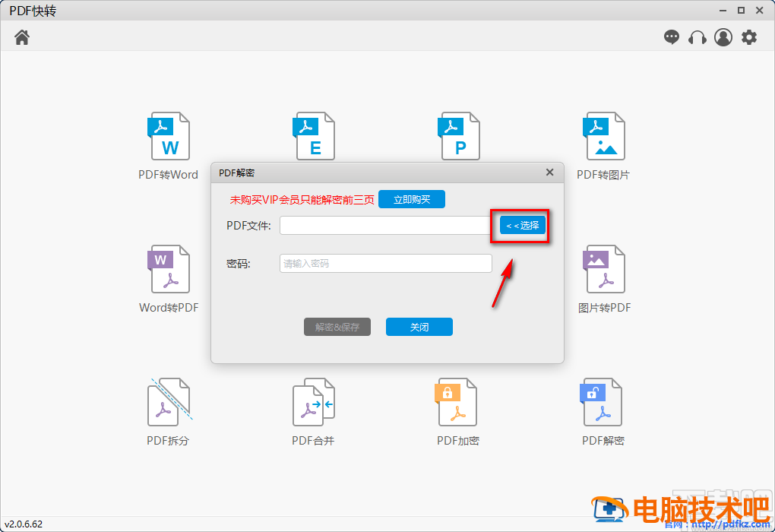Open the settings gear icon

pos(749,37)
